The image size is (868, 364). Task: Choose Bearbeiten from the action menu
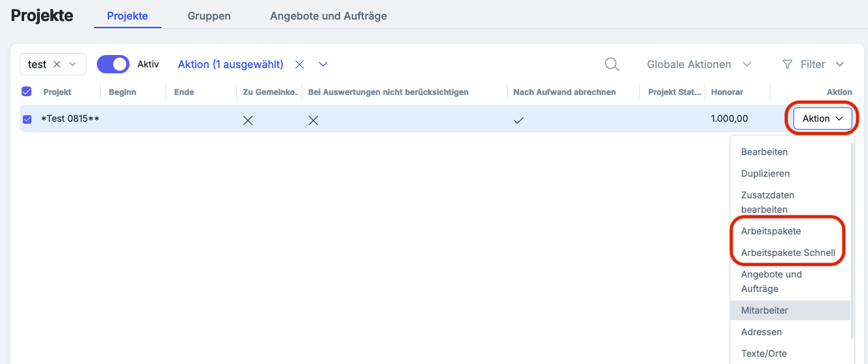(764, 152)
